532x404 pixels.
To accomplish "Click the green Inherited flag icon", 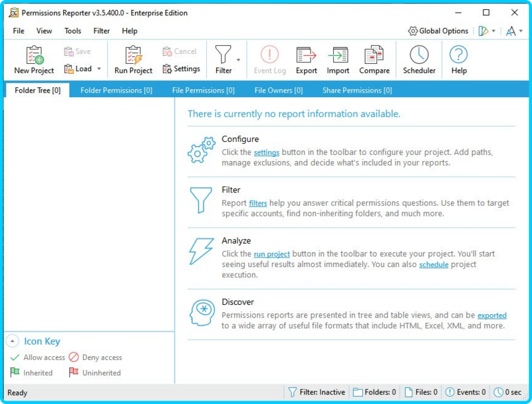I will pos(15,373).
